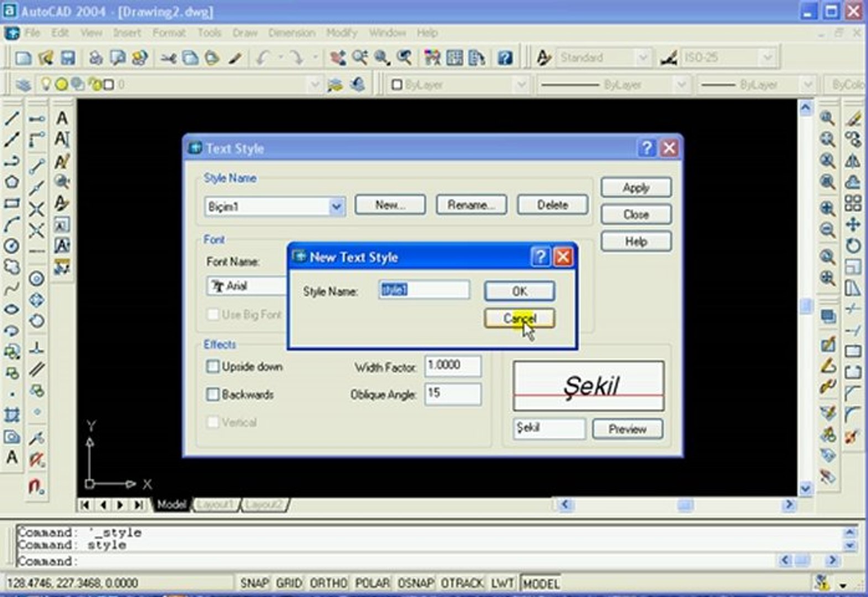The image size is (868, 597).
Task: Click the Find and Replace text icon
Action: click(x=62, y=182)
